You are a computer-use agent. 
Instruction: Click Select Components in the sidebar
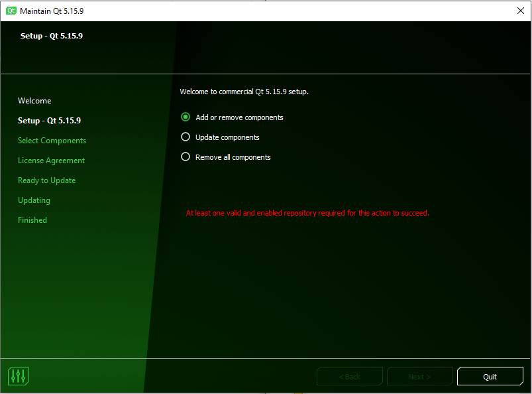pos(52,141)
